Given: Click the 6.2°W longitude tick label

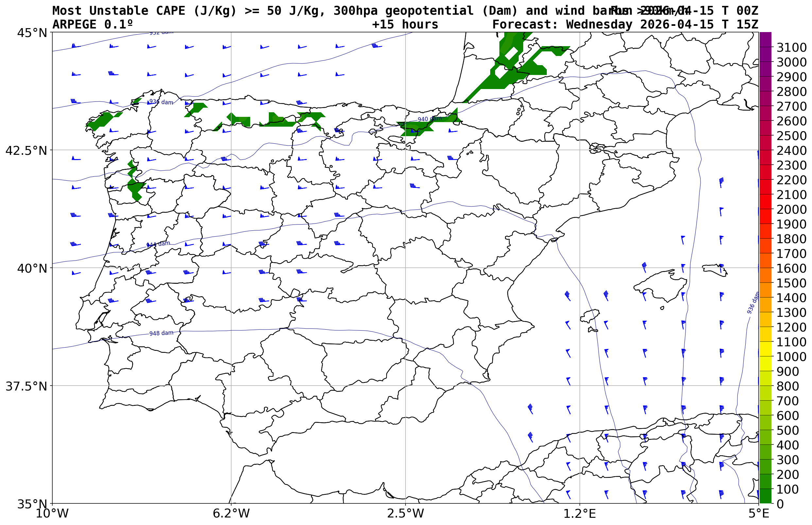Looking at the screenshot, I should pyautogui.click(x=231, y=514).
